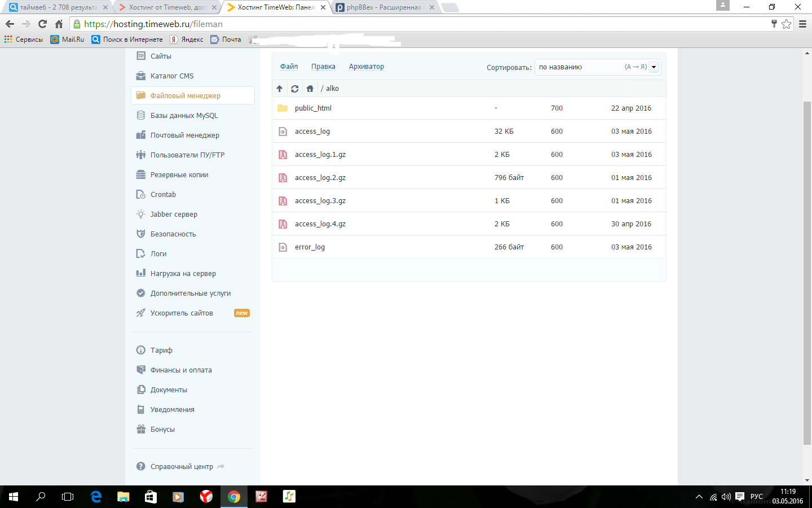Open the Правка menu
This screenshot has width=812, height=508.
[x=323, y=67]
